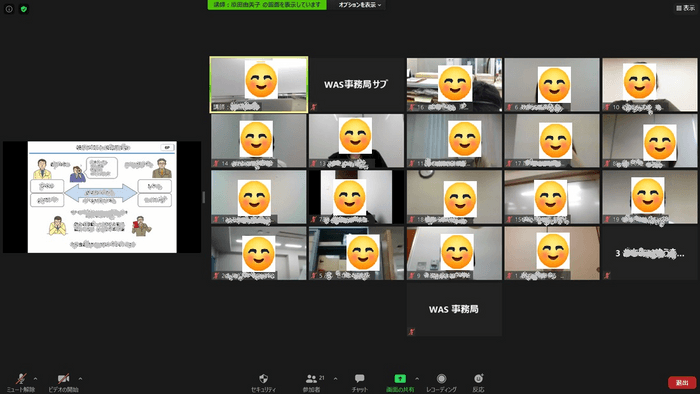Open the 参加者 participants panel

pos(311,382)
